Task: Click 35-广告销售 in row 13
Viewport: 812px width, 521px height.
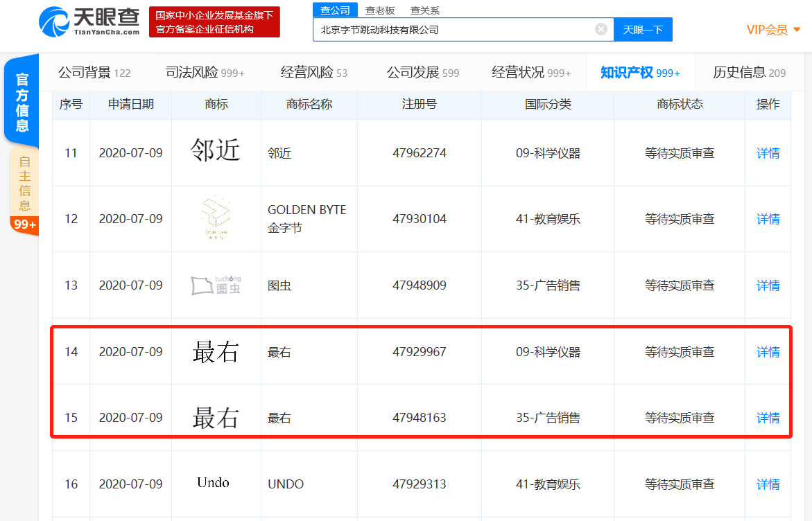Action: click(548, 285)
